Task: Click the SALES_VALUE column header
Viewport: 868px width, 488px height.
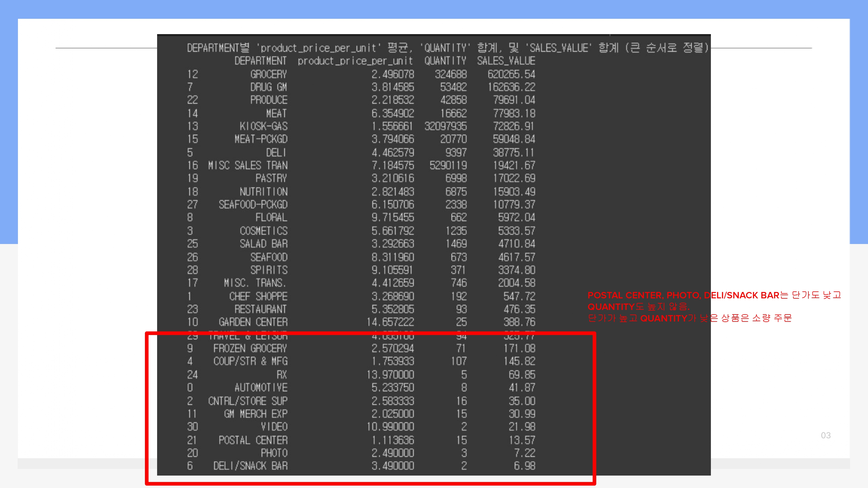Action: click(506, 61)
